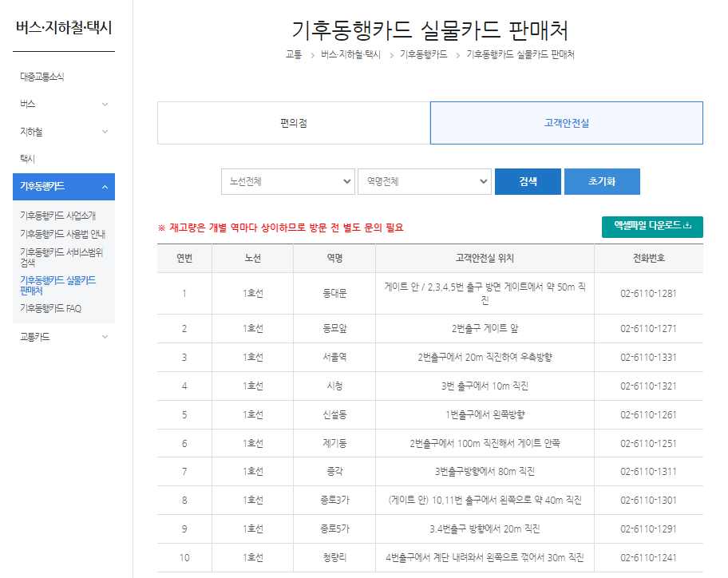Collapse the 기후동행카드 sidebar section
Image resolution: width=728 pixels, height=578 pixels.
(64, 187)
